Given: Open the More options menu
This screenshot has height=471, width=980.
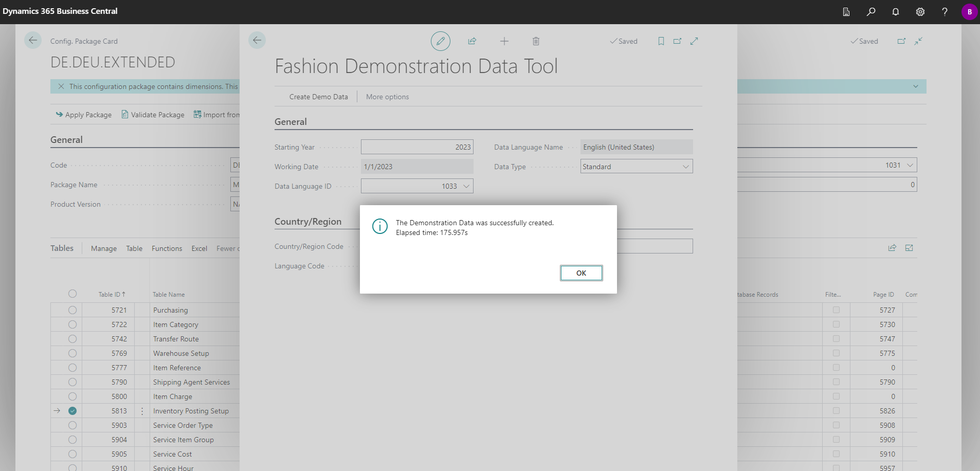Looking at the screenshot, I should pos(387,97).
